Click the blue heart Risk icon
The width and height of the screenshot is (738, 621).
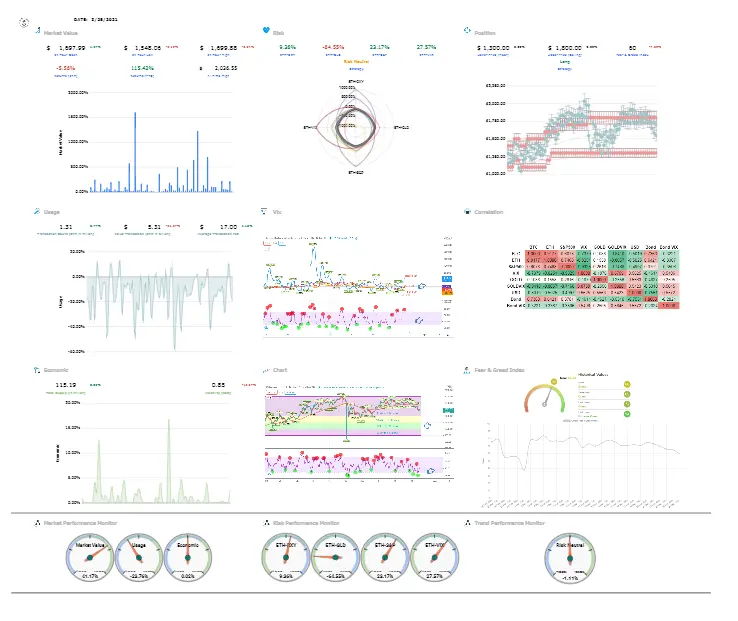pyautogui.click(x=266, y=30)
